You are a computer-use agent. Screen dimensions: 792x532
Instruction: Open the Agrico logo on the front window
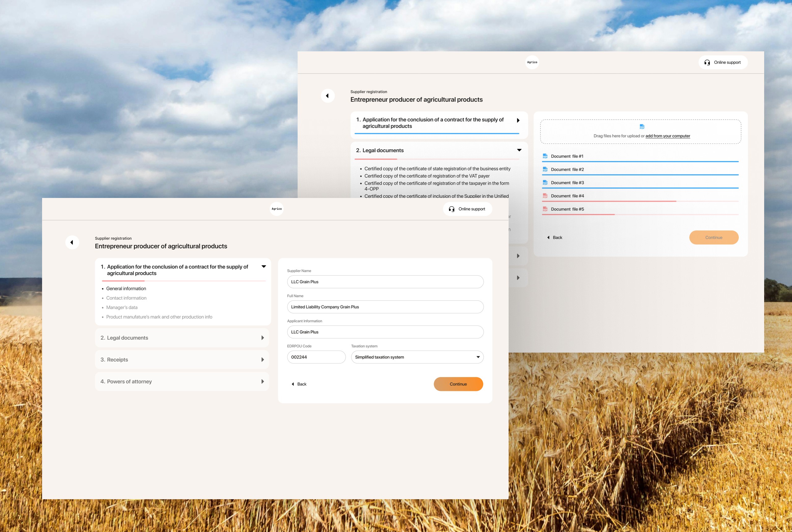pos(276,209)
